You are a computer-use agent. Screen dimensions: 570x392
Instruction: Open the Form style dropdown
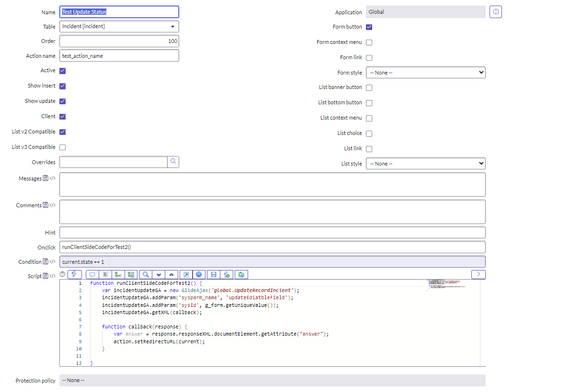pos(426,72)
